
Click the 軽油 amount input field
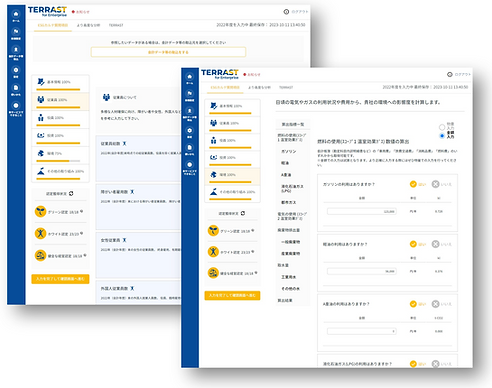pos(362,271)
